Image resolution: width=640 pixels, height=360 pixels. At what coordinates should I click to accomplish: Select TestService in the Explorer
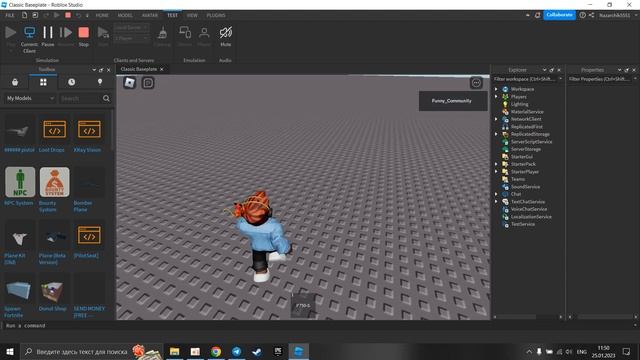(x=523, y=224)
